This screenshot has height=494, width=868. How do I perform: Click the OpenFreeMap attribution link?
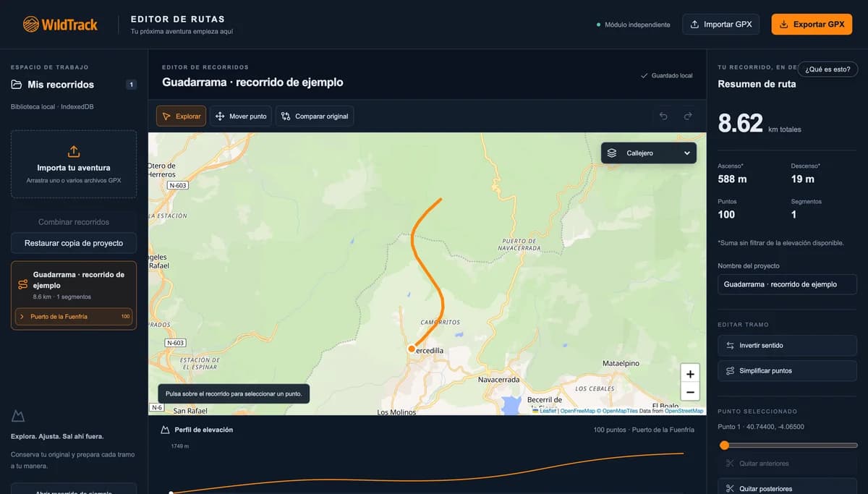577,411
